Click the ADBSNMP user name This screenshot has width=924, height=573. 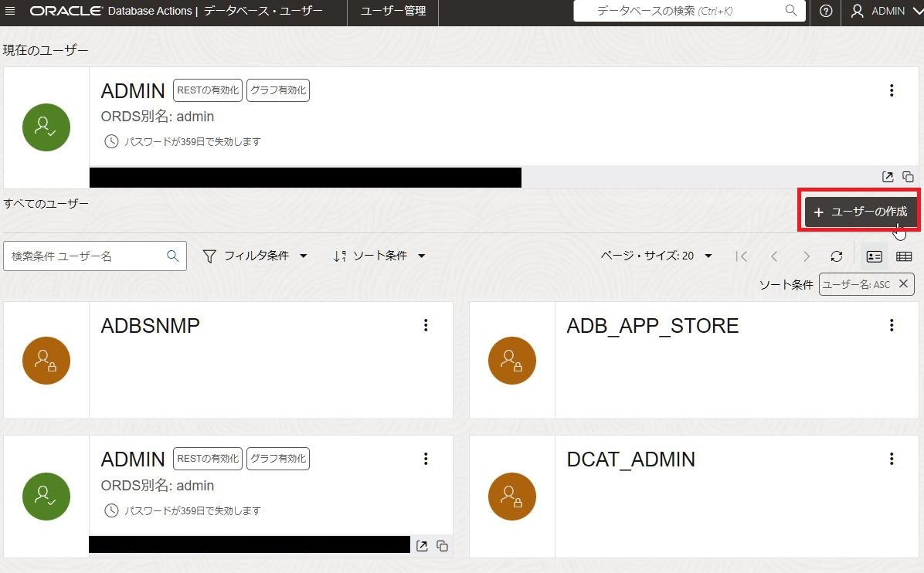(151, 326)
